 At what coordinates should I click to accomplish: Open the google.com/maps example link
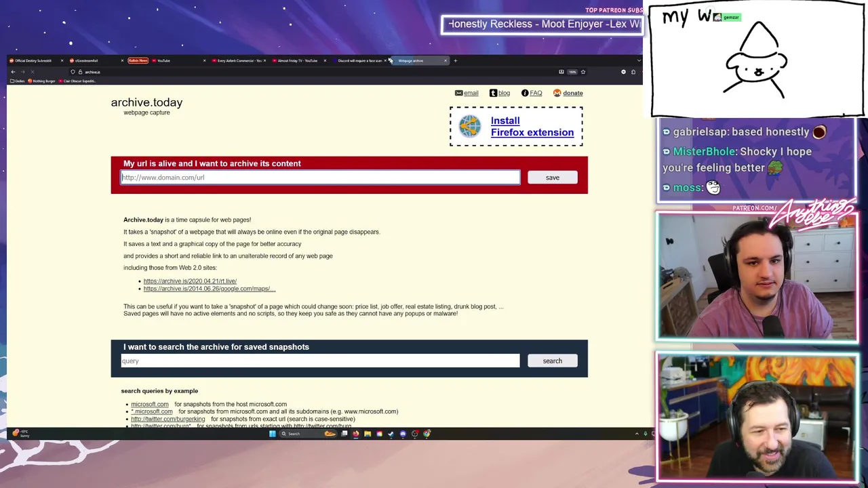coord(210,289)
